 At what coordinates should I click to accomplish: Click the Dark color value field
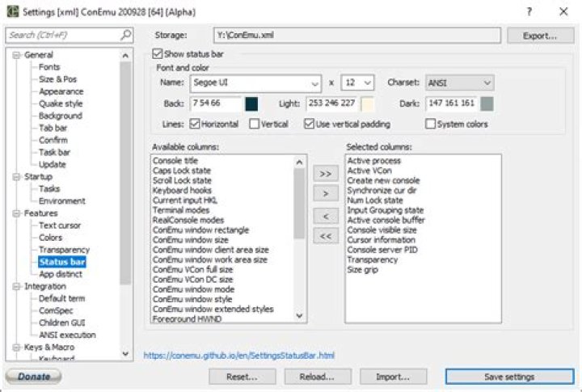point(452,103)
